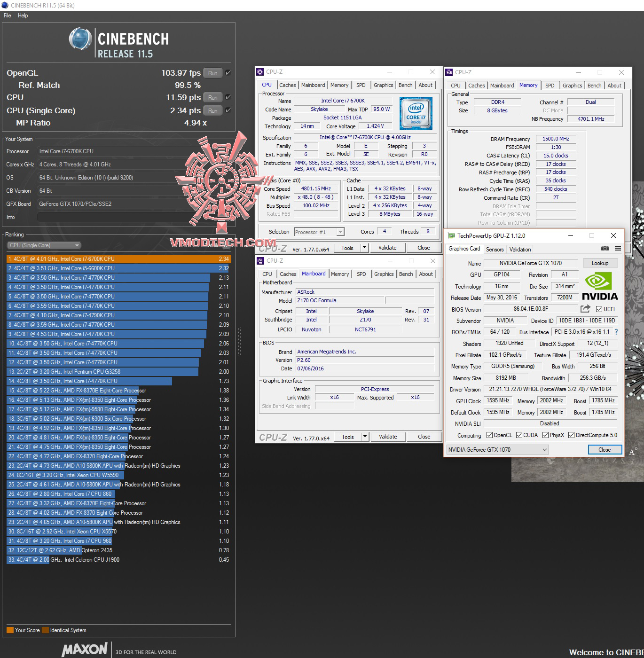Switch to SPD tab in CPU-Z memory window
The height and width of the screenshot is (658, 644).
click(550, 86)
